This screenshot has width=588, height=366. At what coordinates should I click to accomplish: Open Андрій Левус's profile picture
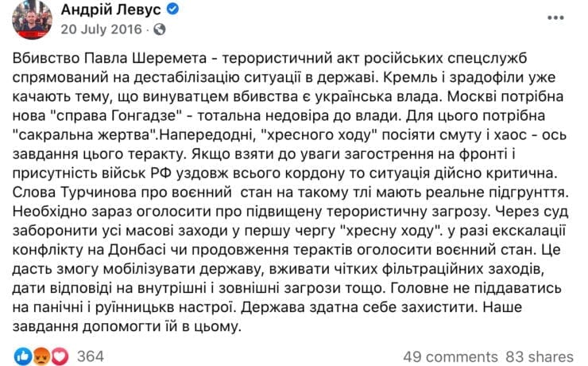(33, 19)
